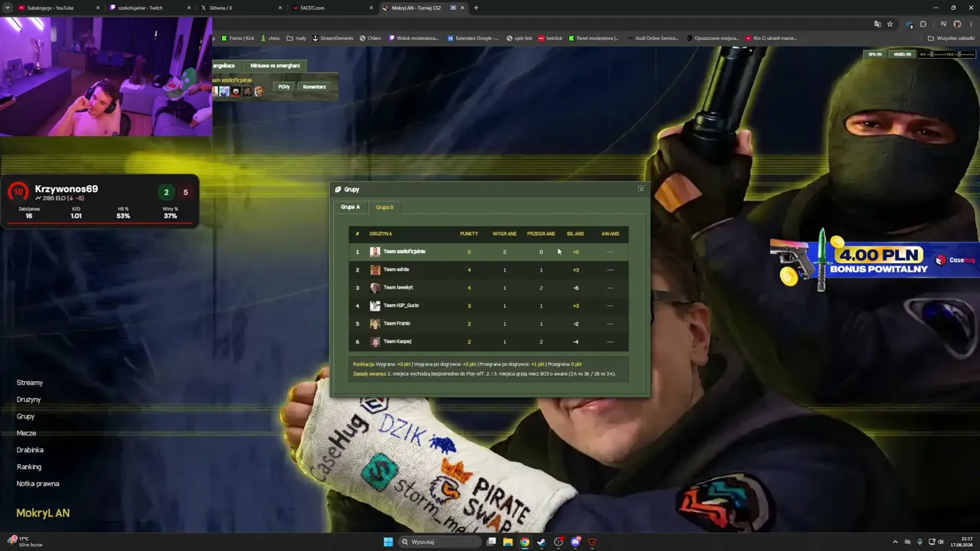The image size is (980, 551).
Task: Close the Grupy dialog window
Action: coord(642,189)
